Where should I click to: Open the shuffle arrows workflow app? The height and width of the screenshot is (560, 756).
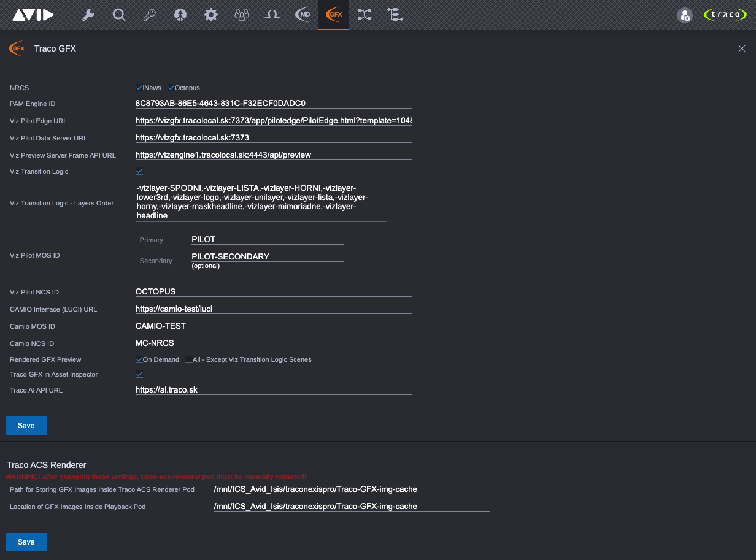click(x=364, y=15)
